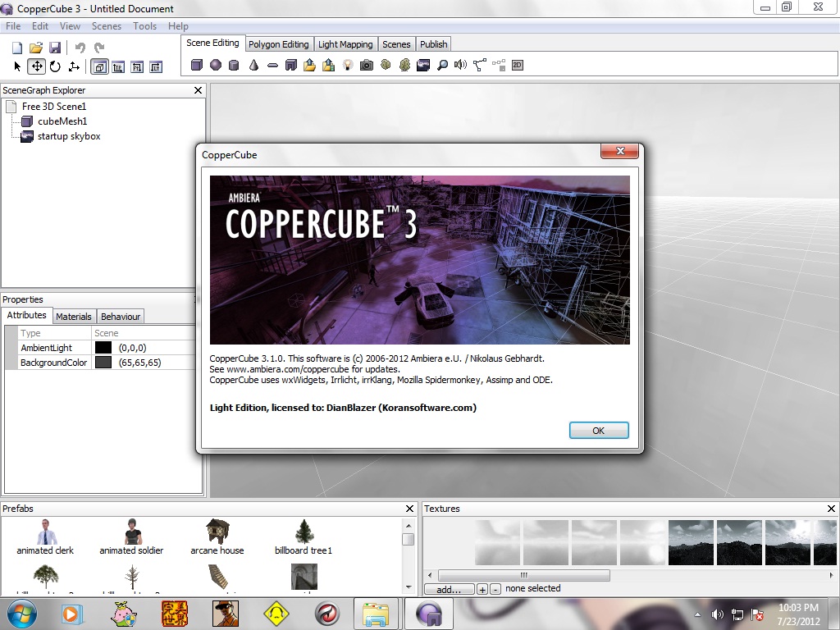Open the Scenes toolbar tab

396,44
